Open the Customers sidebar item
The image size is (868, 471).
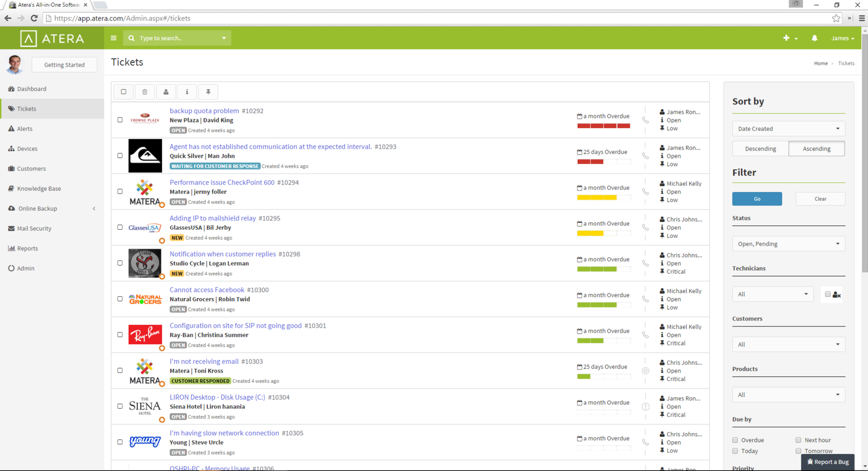click(52, 169)
